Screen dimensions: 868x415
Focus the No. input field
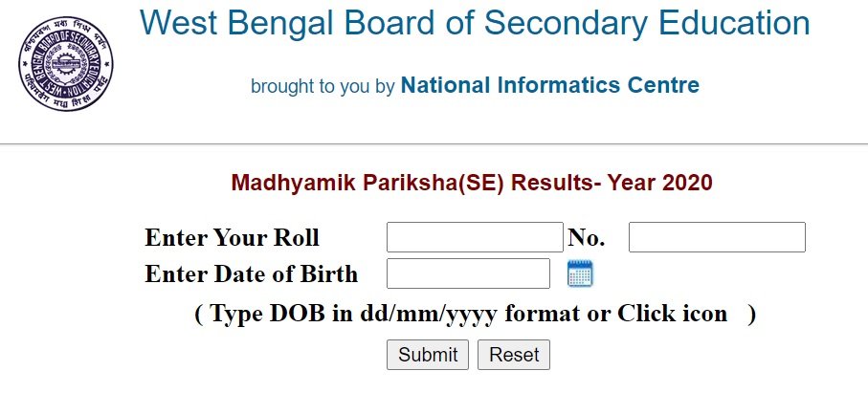click(717, 237)
